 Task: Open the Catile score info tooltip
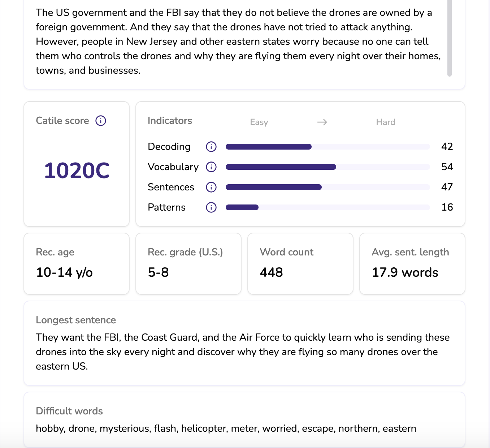(x=101, y=121)
